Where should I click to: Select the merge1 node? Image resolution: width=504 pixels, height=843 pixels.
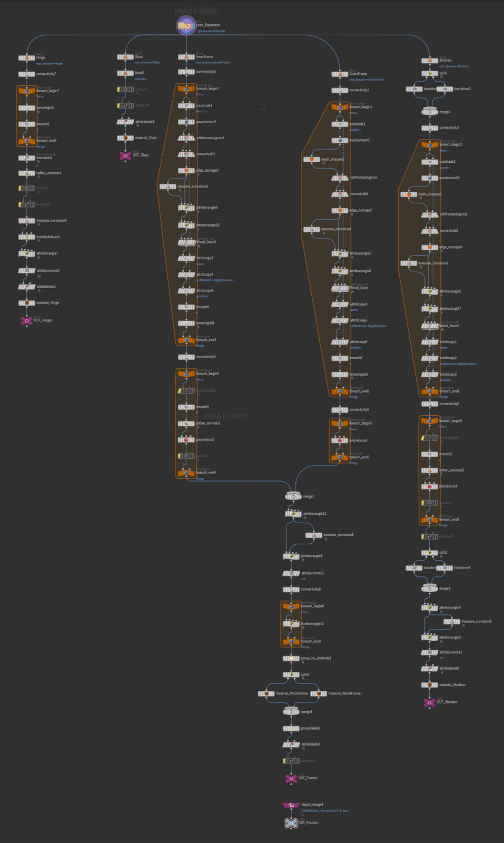coord(430,112)
